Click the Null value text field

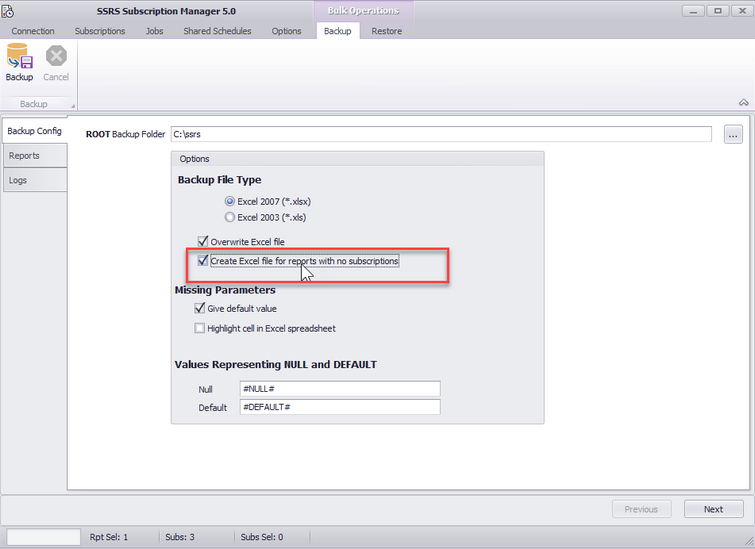(x=340, y=389)
